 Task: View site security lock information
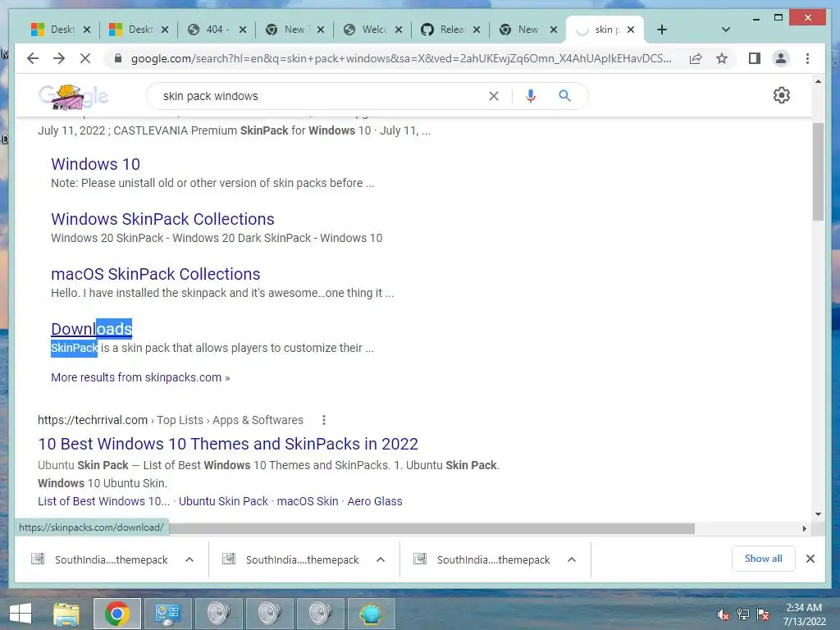(118, 58)
